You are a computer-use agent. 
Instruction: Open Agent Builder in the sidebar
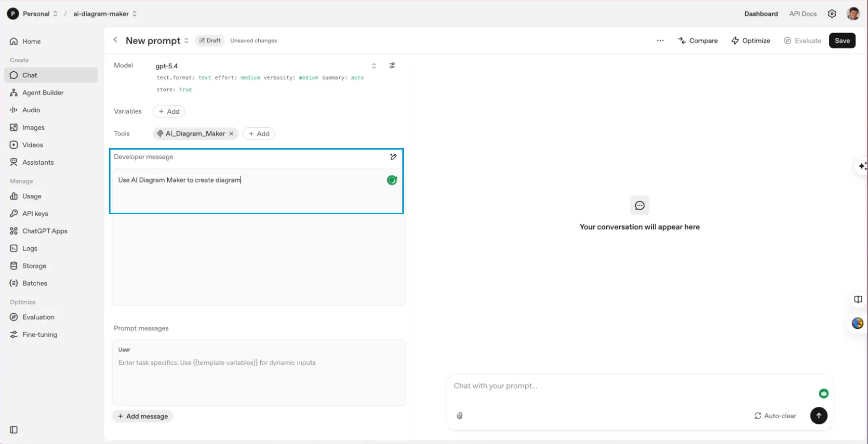(43, 92)
